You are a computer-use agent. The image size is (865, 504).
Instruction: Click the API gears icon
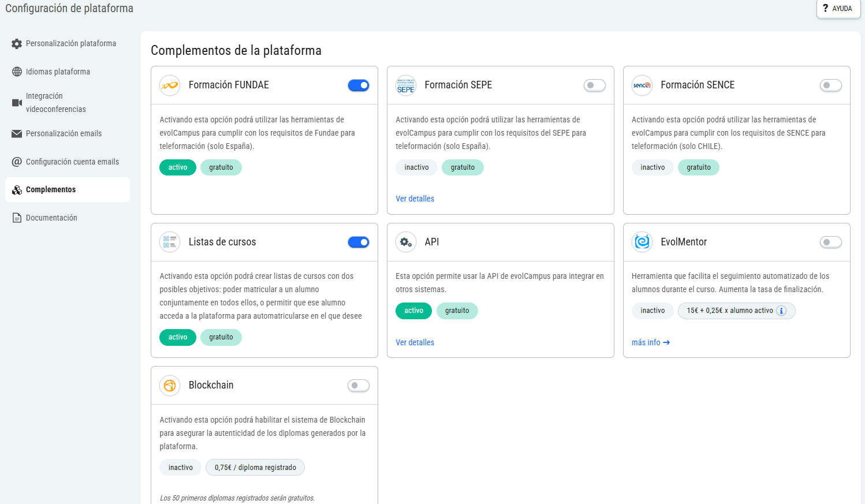(406, 242)
